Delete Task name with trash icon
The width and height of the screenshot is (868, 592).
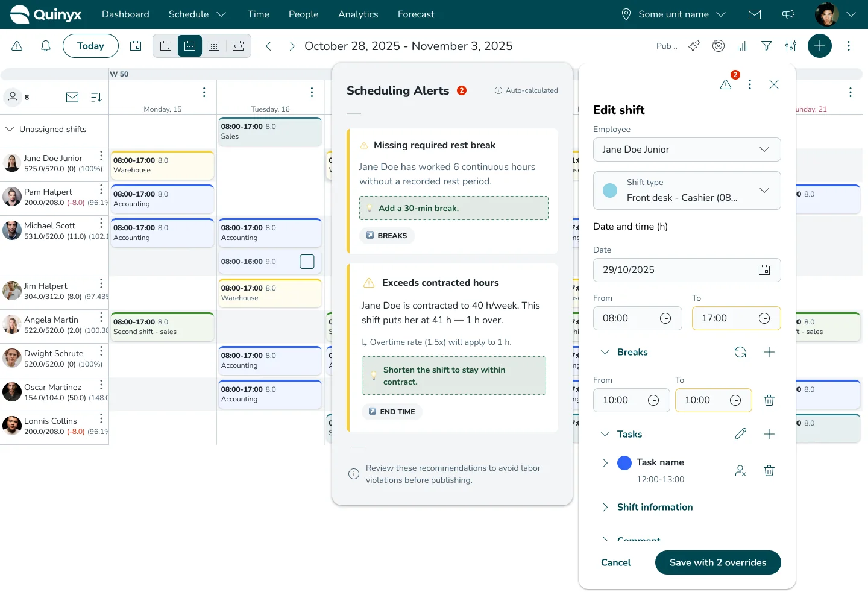tap(769, 471)
